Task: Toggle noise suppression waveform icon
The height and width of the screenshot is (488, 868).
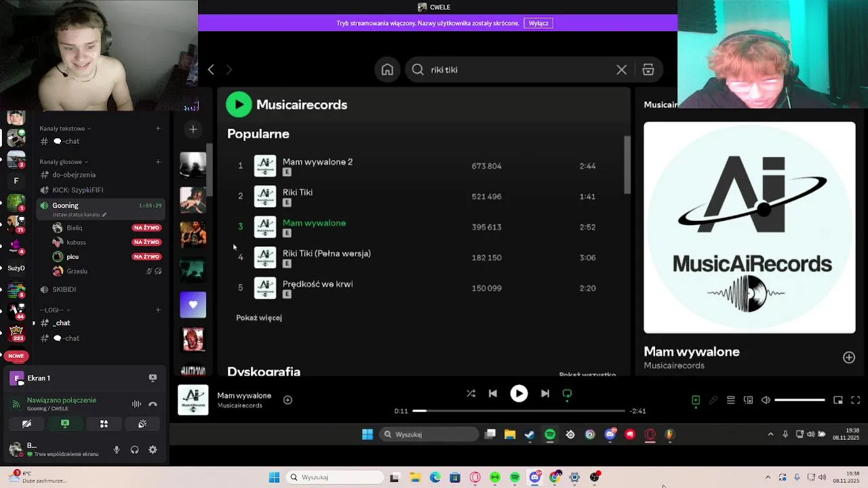Action: (x=136, y=404)
